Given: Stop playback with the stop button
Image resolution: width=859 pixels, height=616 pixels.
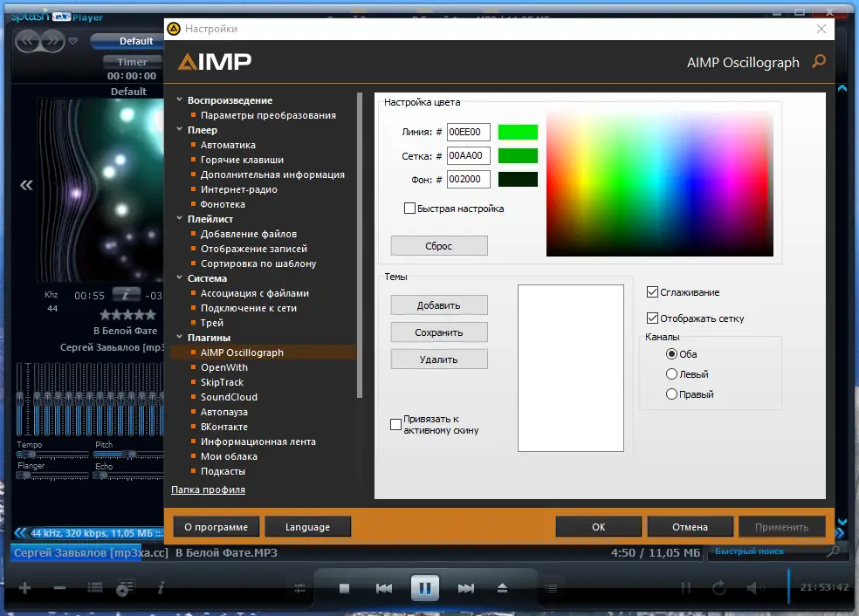Looking at the screenshot, I should pos(344,589).
